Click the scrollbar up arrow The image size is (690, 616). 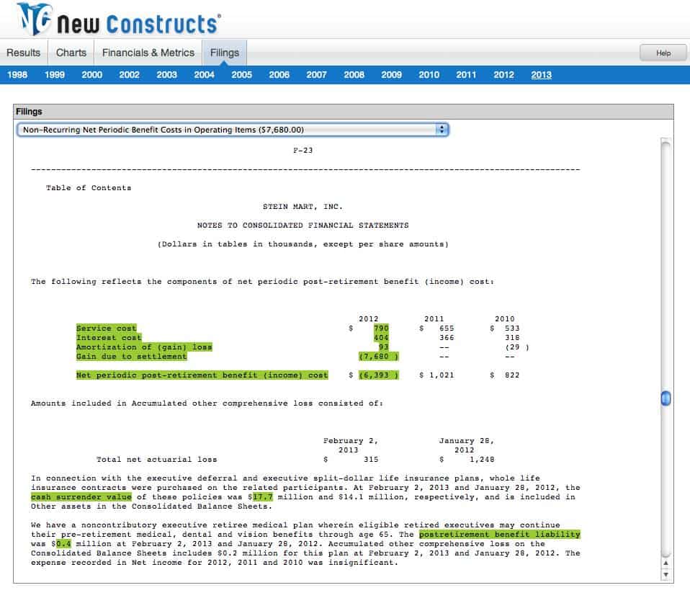pyautogui.click(x=666, y=563)
